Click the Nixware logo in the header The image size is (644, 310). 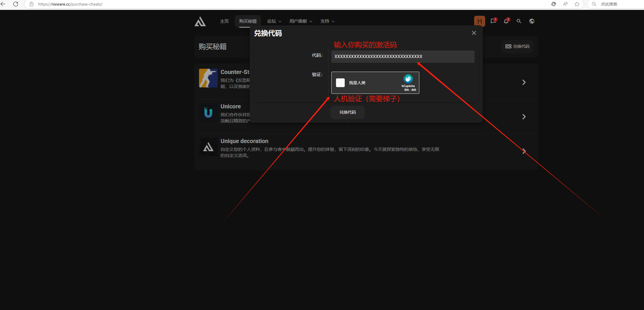point(200,22)
